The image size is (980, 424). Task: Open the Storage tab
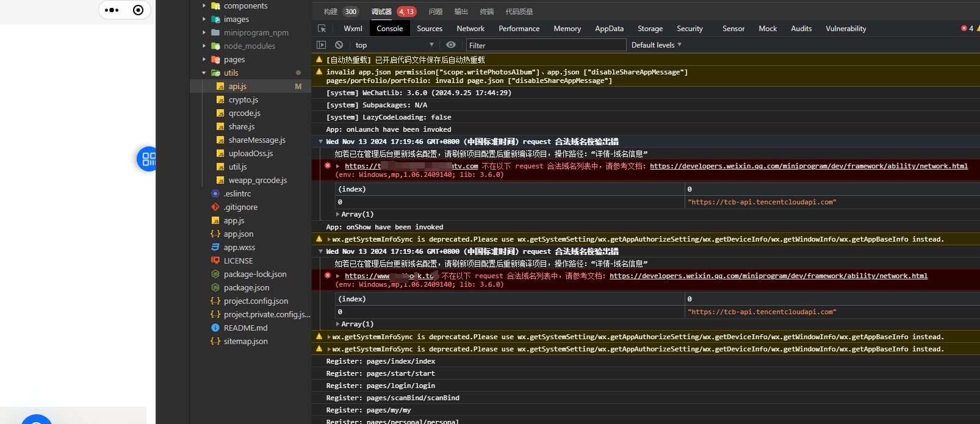pyautogui.click(x=650, y=29)
